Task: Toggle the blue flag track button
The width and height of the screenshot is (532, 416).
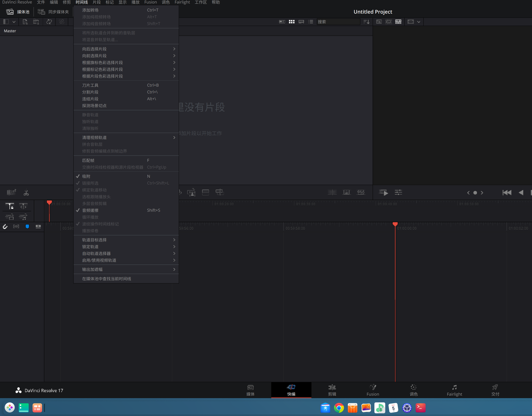Action: (27, 226)
